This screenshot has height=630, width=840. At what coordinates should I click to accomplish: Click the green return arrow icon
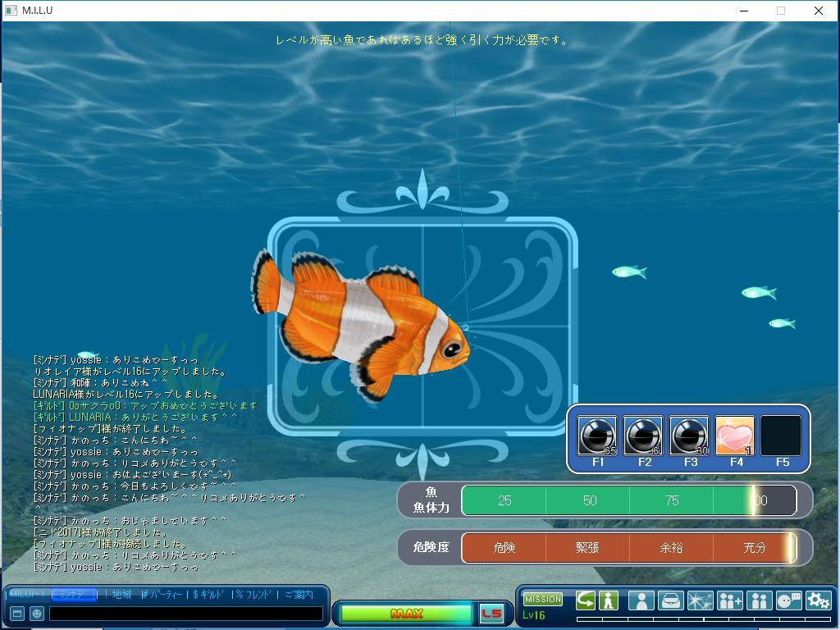pyautogui.click(x=586, y=600)
